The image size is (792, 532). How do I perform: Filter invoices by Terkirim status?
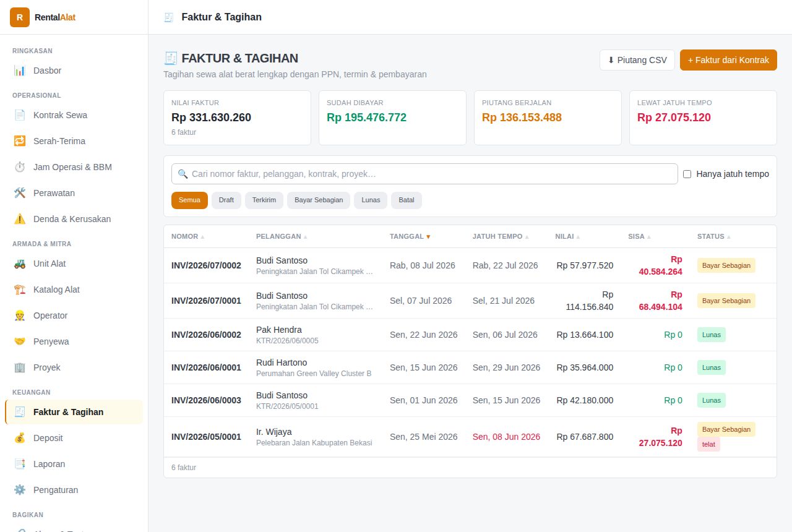pyautogui.click(x=264, y=200)
